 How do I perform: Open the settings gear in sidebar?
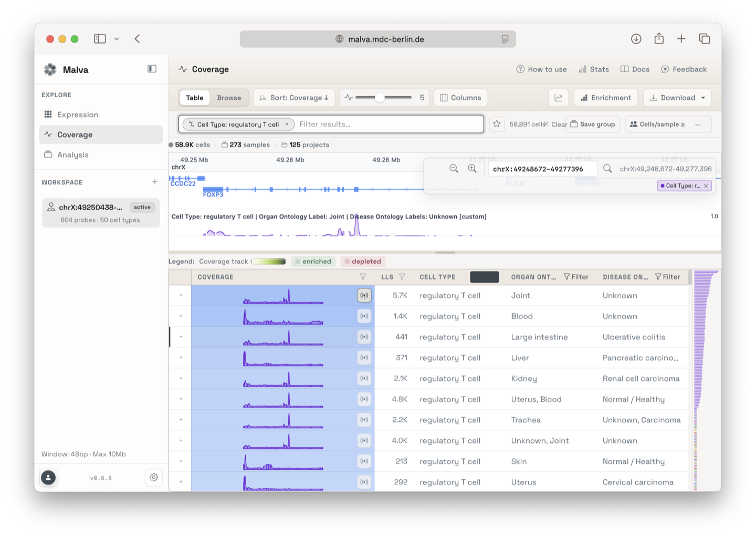[x=153, y=477]
